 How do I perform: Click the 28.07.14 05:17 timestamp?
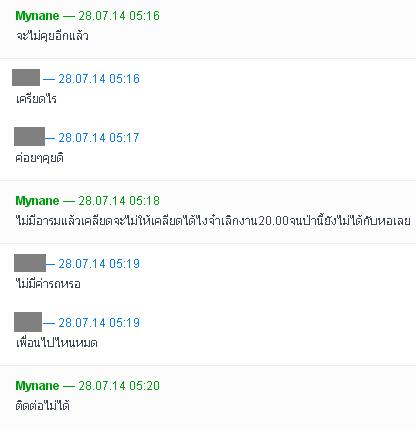coord(99,137)
